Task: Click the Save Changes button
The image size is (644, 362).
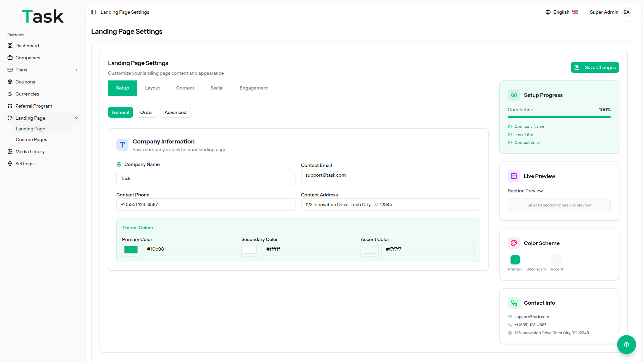Action: (595, 67)
